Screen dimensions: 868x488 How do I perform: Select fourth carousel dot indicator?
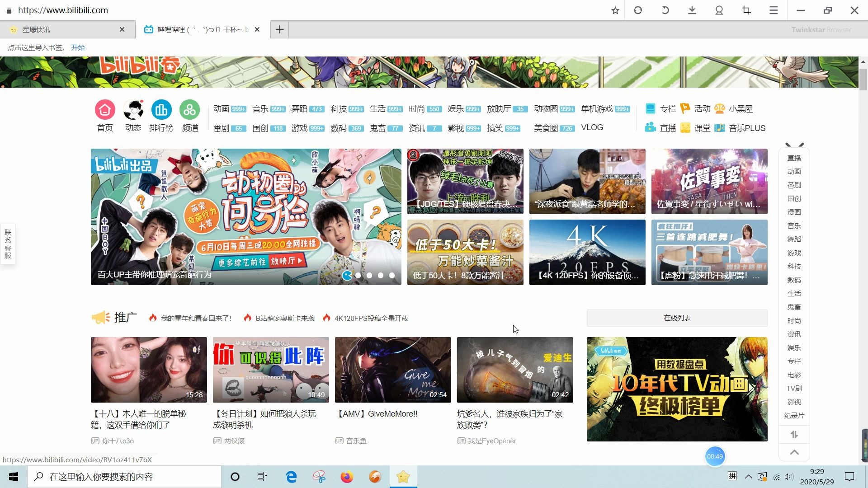(381, 275)
